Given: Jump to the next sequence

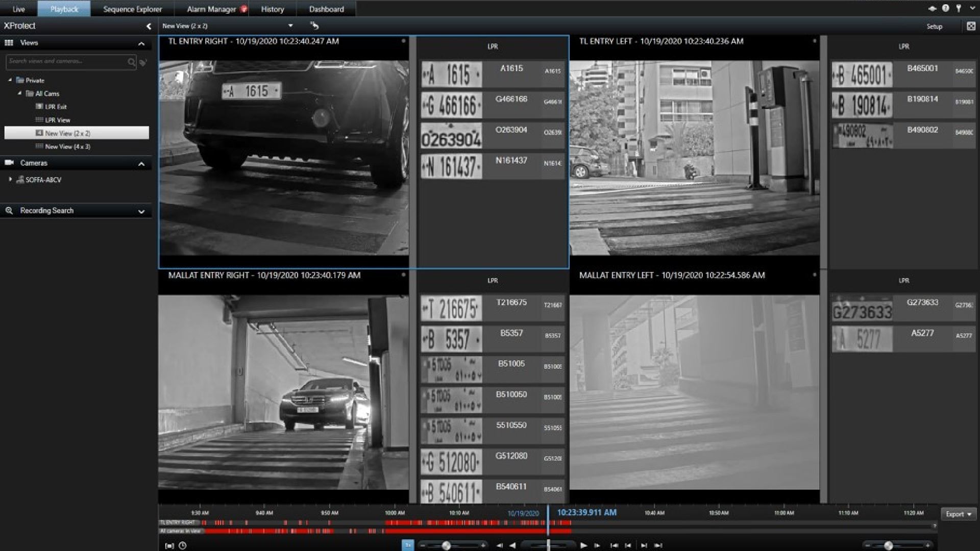Looking at the screenshot, I should tap(644, 545).
